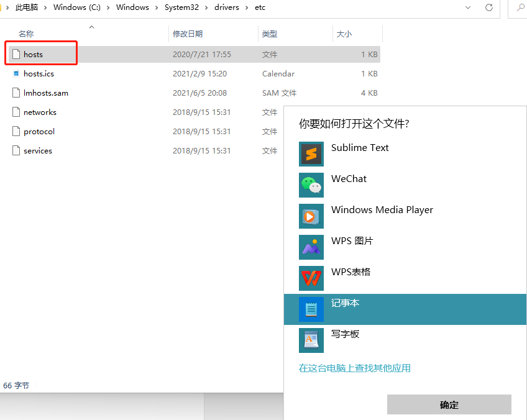Click the 写字板 WordPad icon

click(311, 340)
